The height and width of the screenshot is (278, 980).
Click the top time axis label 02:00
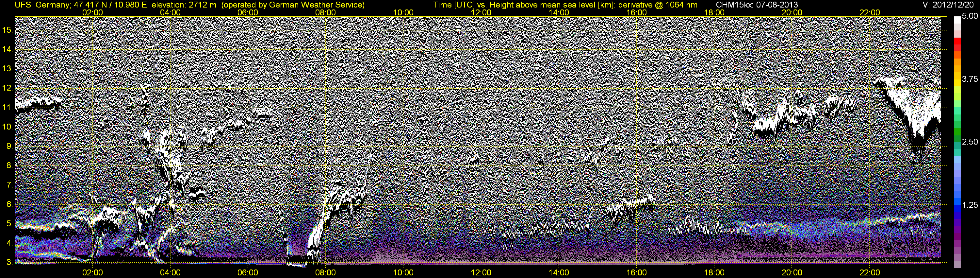92,12
